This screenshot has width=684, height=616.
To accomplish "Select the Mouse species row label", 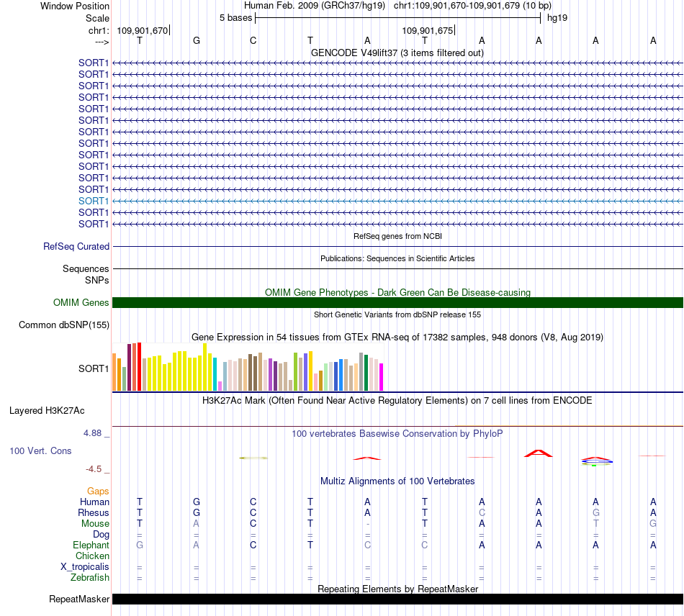I will 95,524.
